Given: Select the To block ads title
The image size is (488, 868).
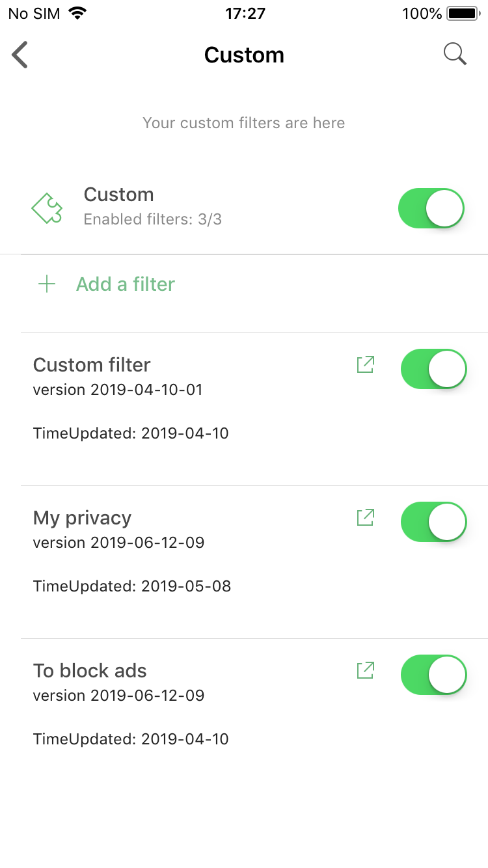Looking at the screenshot, I should 90,671.
